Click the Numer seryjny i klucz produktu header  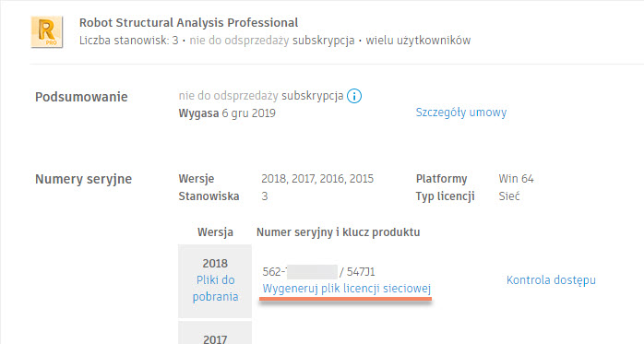pyautogui.click(x=338, y=232)
